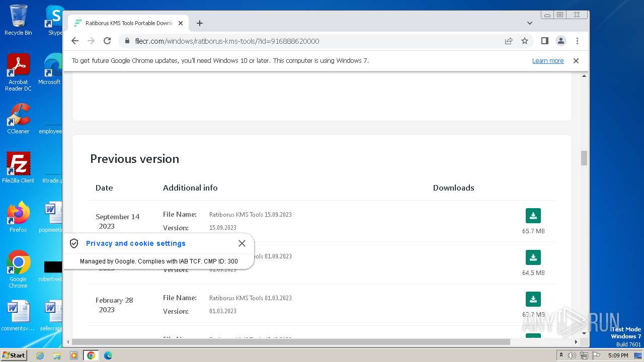Click the "Additional info" column header
The width and height of the screenshot is (644, 362).
point(190,188)
